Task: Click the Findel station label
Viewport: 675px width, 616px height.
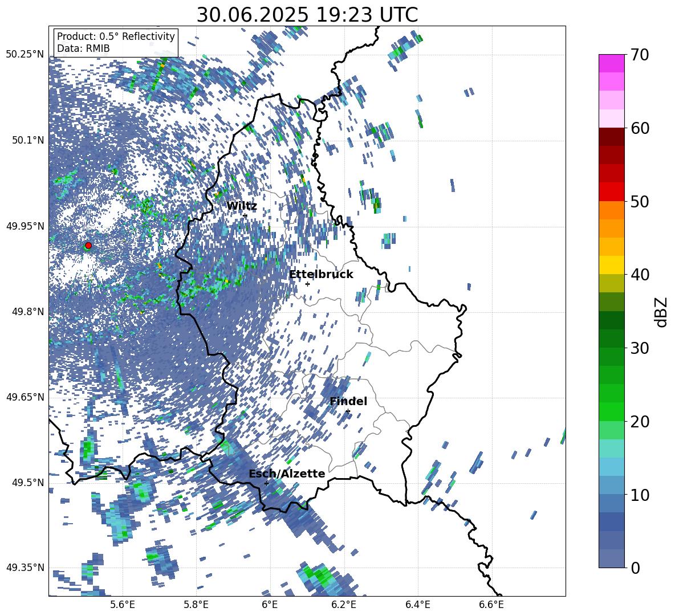Action: 348,401
